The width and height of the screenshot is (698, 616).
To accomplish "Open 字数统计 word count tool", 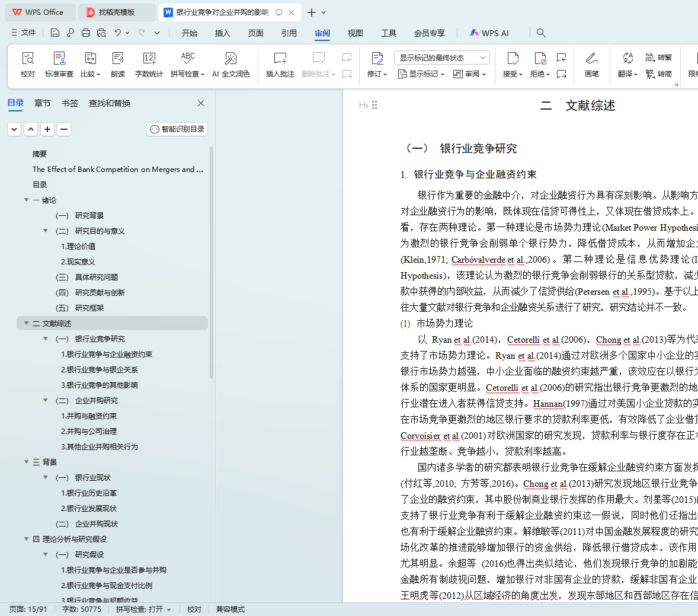I will pos(149,64).
